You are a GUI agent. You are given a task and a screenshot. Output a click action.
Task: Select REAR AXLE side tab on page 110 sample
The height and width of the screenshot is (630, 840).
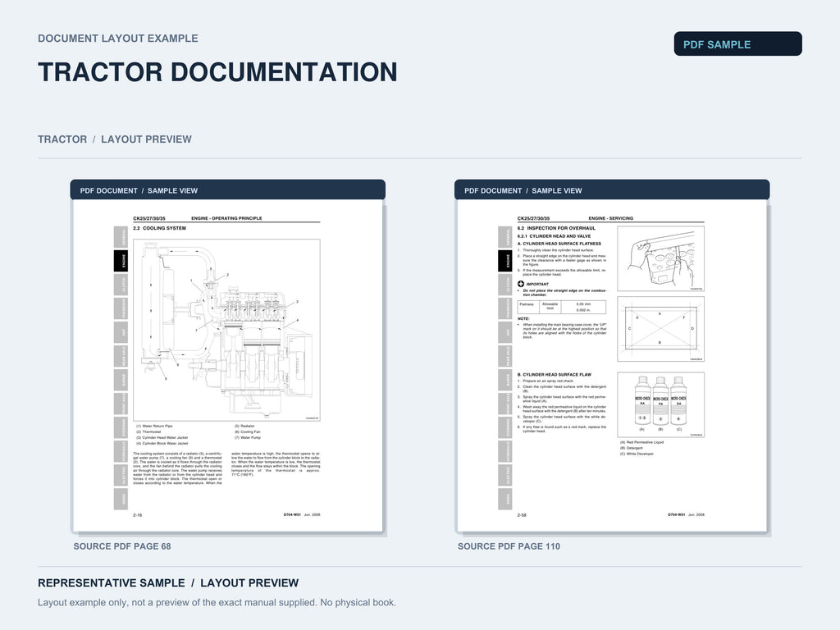(505, 356)
